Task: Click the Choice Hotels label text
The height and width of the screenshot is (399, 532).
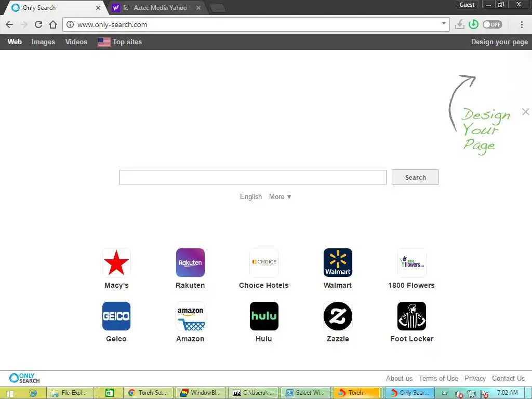Action: 264,285
